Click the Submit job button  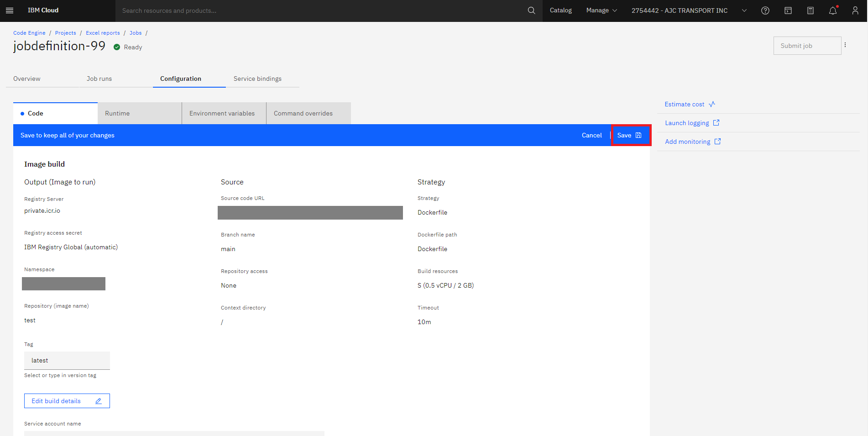(807, 46)
